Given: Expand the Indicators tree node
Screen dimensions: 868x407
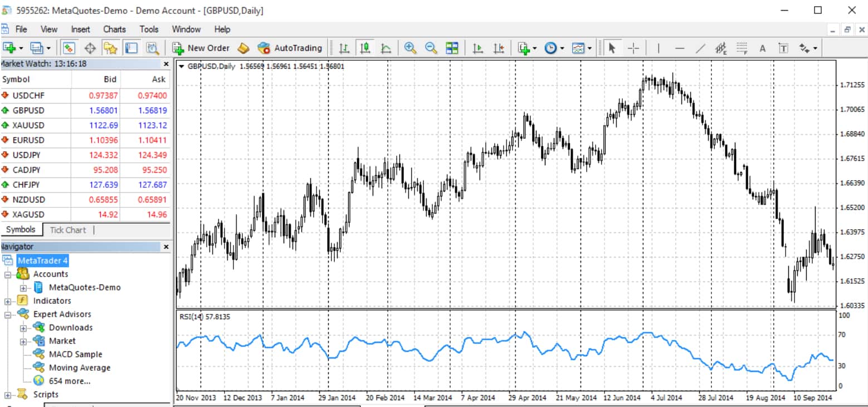Looking at the screenshot, I should [8, 301].
